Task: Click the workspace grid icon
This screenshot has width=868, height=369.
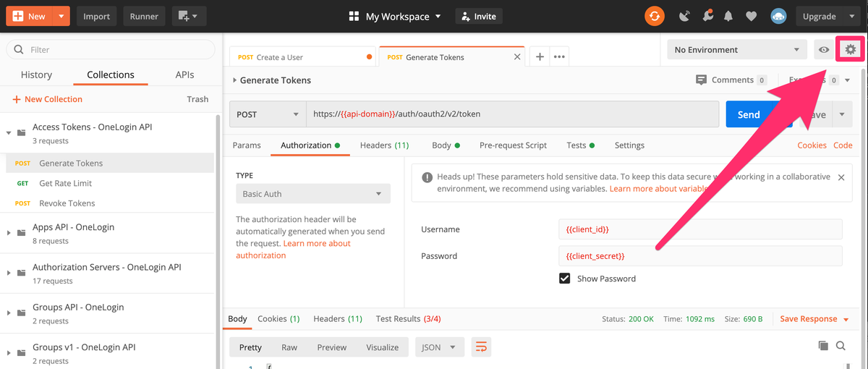Action: (354, 16)
